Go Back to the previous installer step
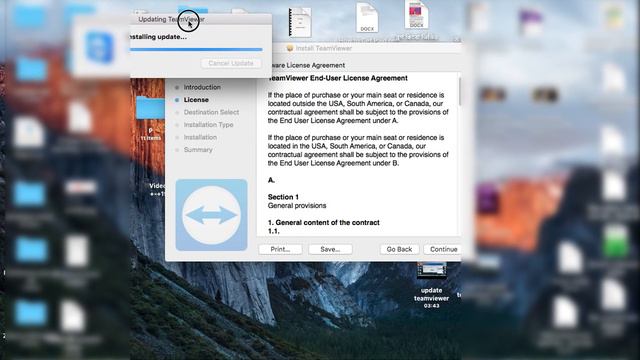The height and width of the screenshot is (360, 640). 399,249
